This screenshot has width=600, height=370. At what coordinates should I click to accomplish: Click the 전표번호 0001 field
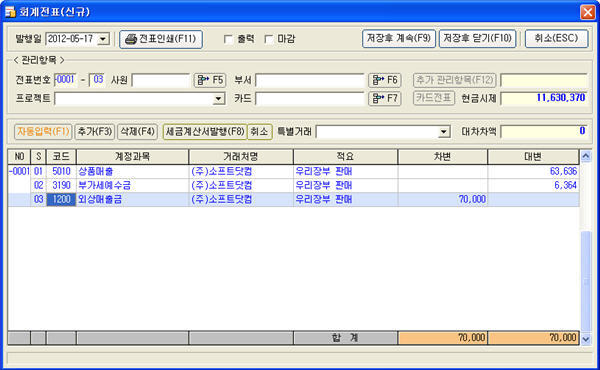(65, 80)
